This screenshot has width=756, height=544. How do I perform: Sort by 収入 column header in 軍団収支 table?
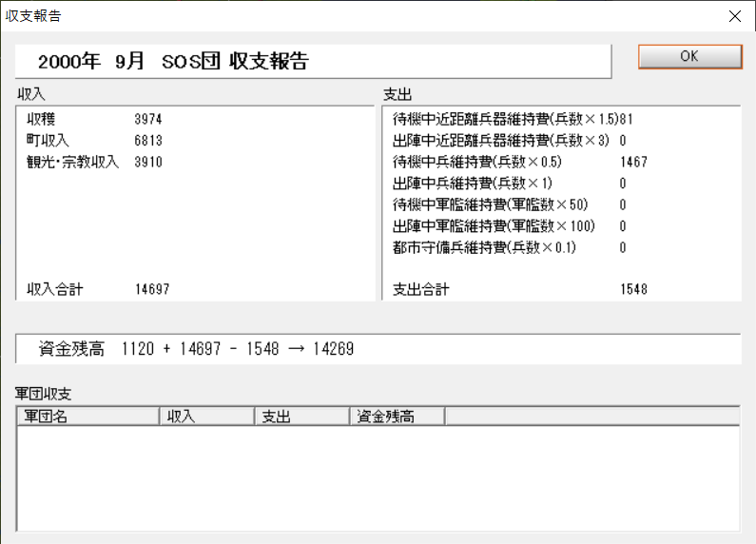coord(206,416)
